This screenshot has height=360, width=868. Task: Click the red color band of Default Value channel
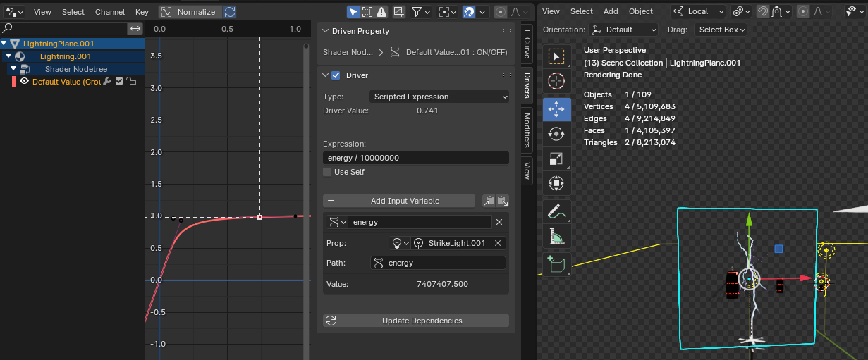(14, 82)
